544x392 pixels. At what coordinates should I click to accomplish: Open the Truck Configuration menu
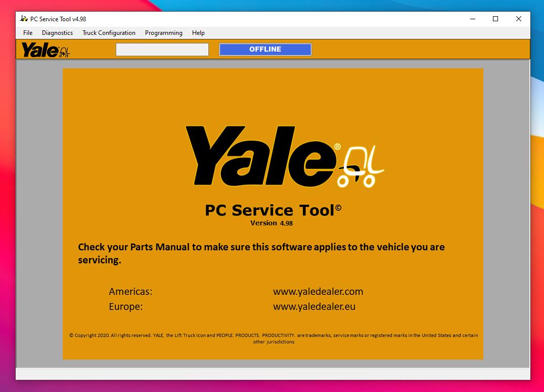point(109,33)
